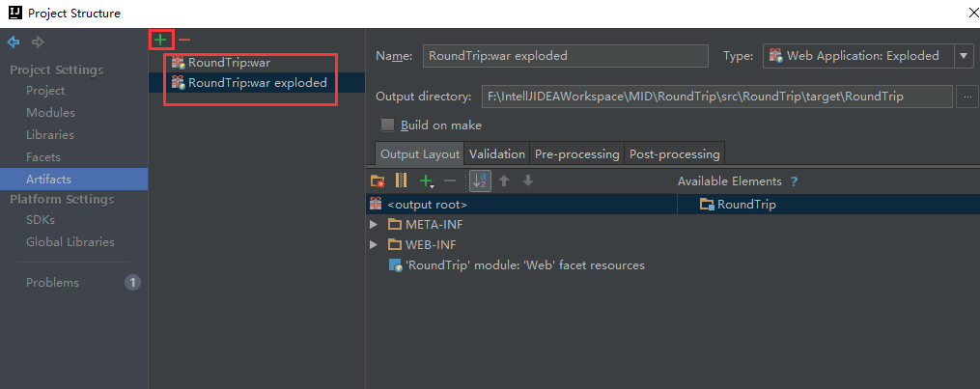Click the create archive icon
The height and width of the screenshot is (389, 980).
click(x=402, y=181)
